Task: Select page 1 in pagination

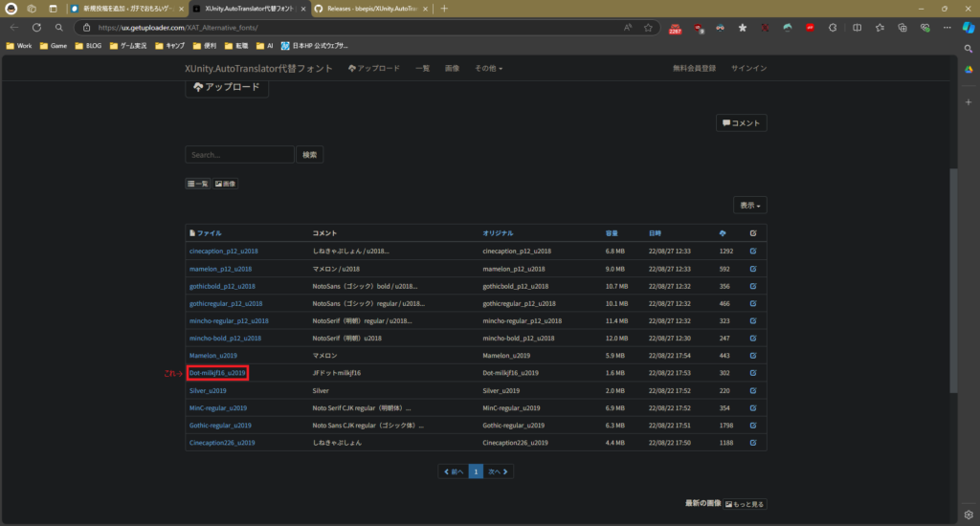Action: click(x=476, y=471)
